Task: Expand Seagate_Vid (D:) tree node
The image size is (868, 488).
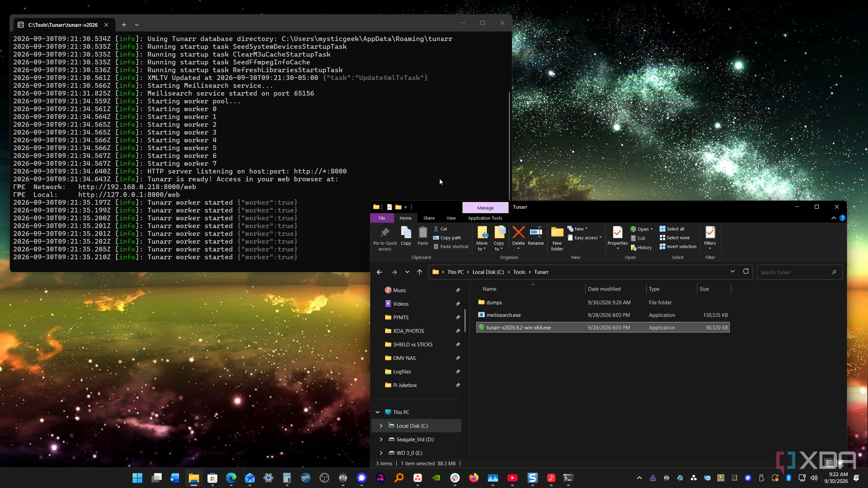Action: 381,440
